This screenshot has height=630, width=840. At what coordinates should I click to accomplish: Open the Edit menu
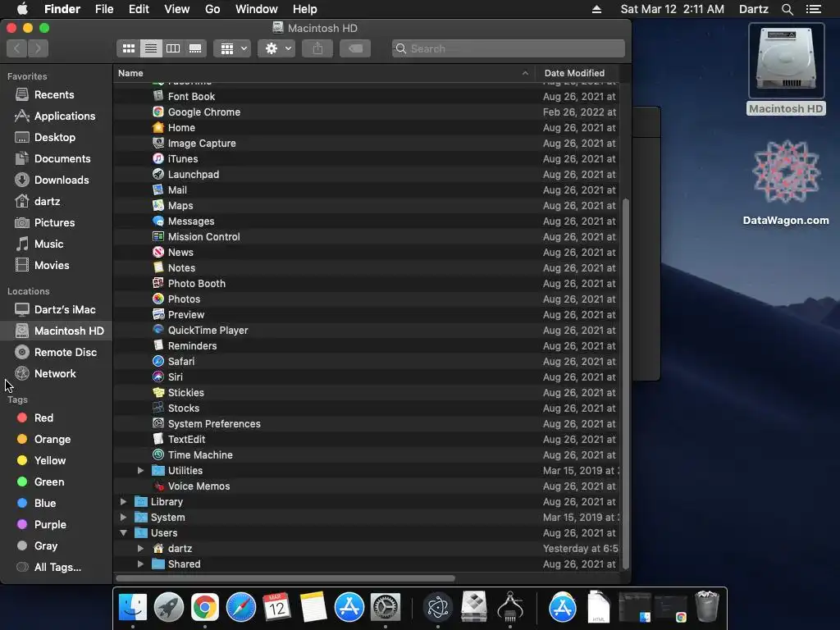pyautogui.click(x=139, y=9)
